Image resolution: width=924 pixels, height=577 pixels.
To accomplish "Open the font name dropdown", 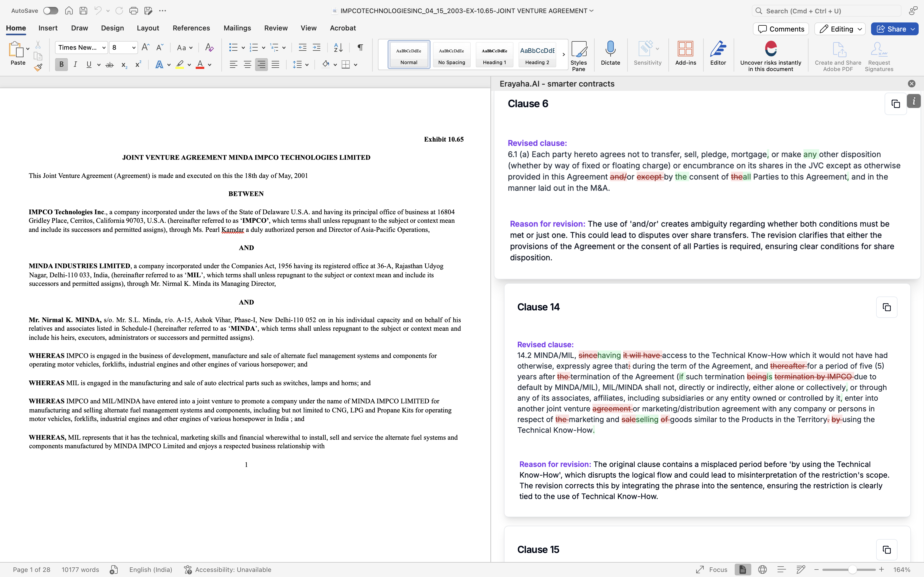I will pyautogui.click(x=103, y=48).
